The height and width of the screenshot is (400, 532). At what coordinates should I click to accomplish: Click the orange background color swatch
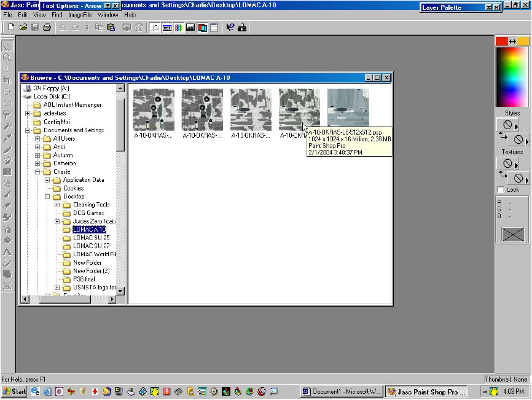coord(523,41)
